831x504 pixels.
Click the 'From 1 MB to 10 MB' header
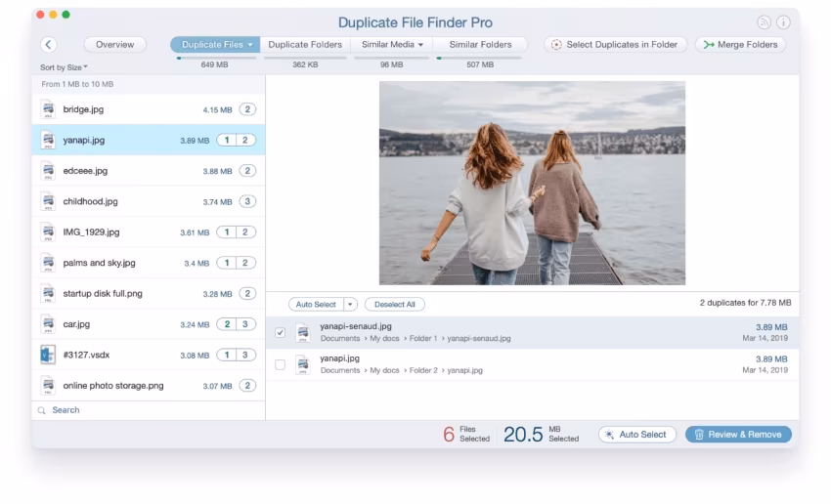point(77,84)
